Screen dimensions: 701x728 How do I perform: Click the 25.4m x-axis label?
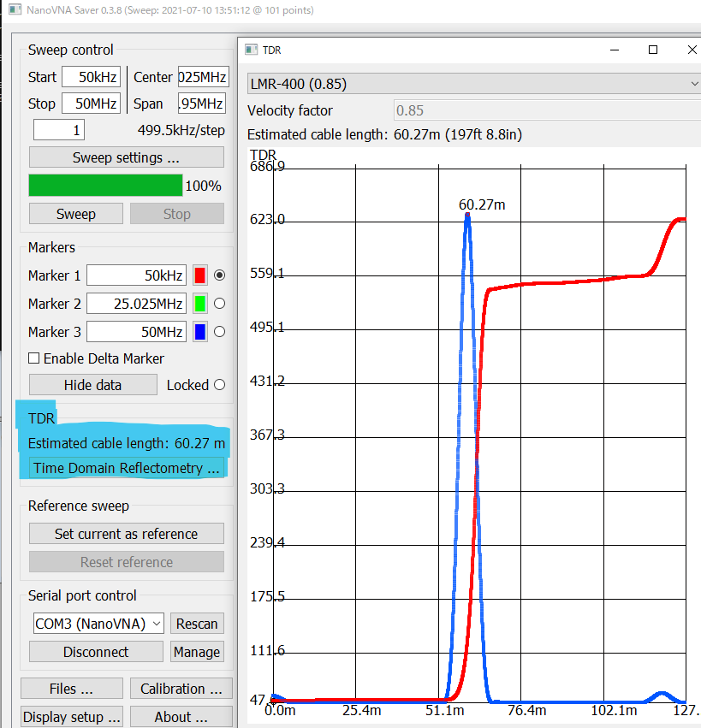point(362,710)
